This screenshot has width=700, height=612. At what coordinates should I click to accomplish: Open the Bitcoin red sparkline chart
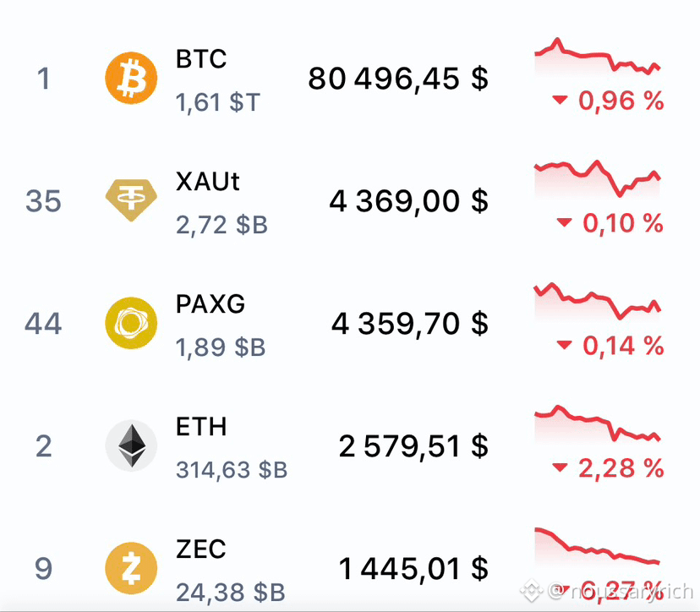click(x=598, y=57)
